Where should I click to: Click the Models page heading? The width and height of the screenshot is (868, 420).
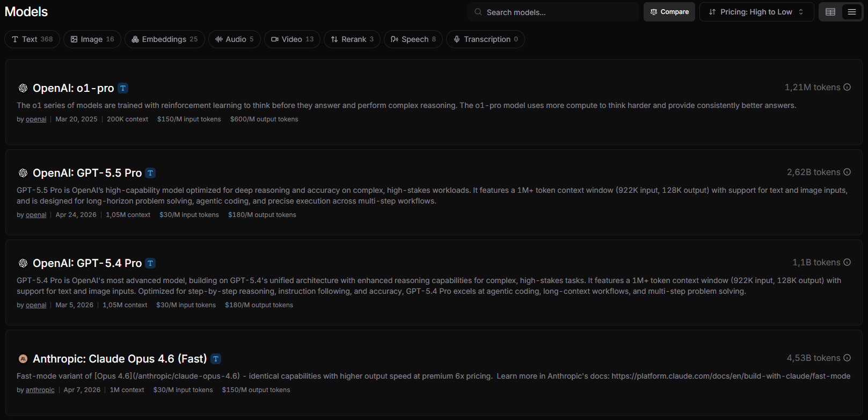pyautogui.click(x=26, y=11)
